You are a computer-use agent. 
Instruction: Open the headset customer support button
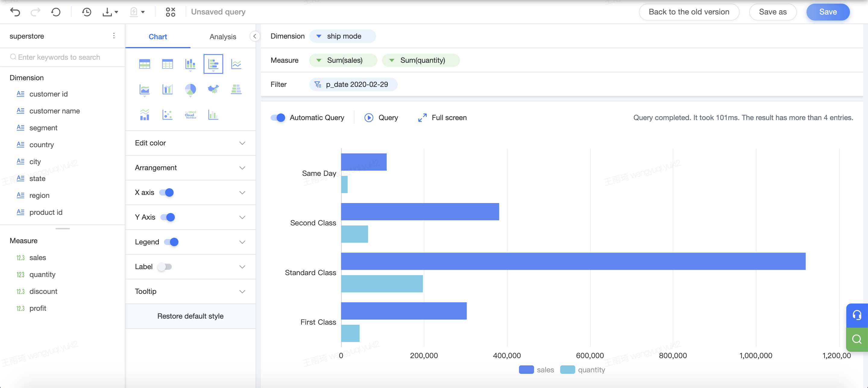tap(857, 315)
